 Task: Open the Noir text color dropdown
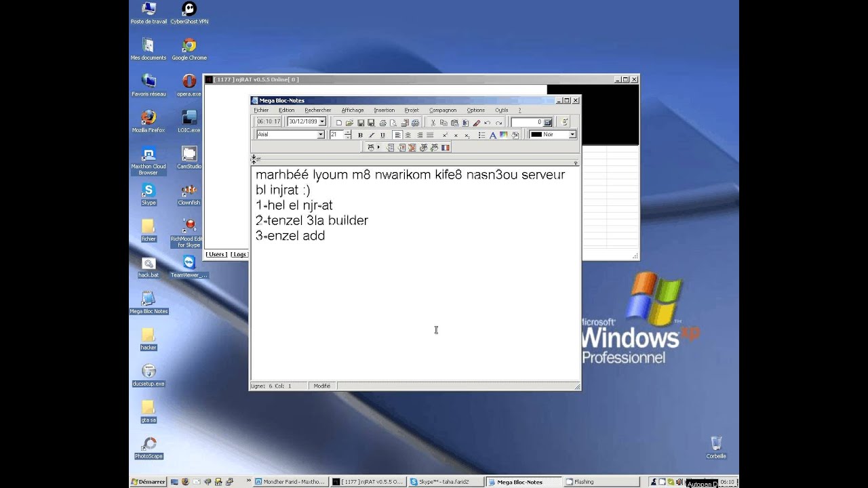(x=573, y=135)
